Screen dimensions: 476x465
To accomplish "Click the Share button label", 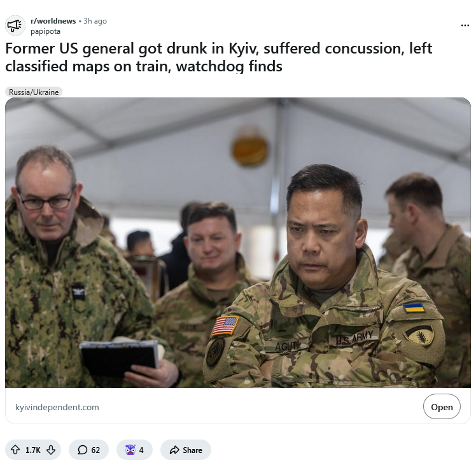I will tap(192, 450).
